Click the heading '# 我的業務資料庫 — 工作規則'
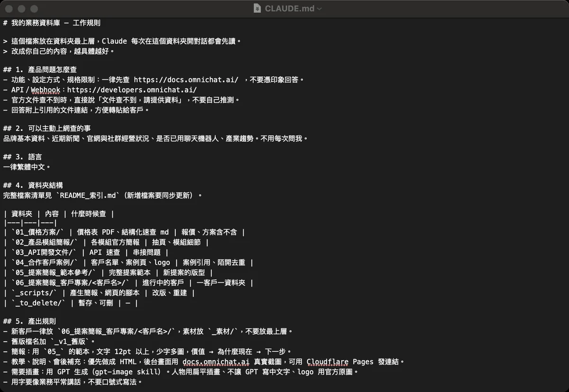This screenshot has height=392, width=569. click(52, 23)
